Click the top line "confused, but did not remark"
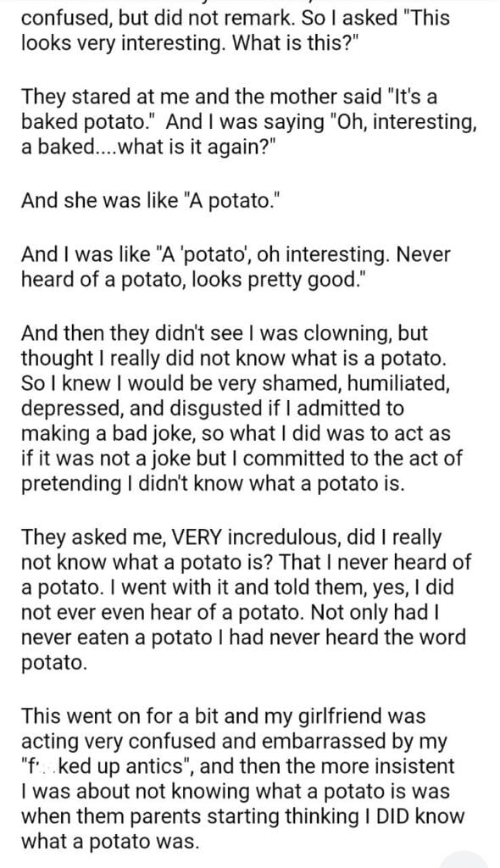Screen dimensions: 500x868 158,18
